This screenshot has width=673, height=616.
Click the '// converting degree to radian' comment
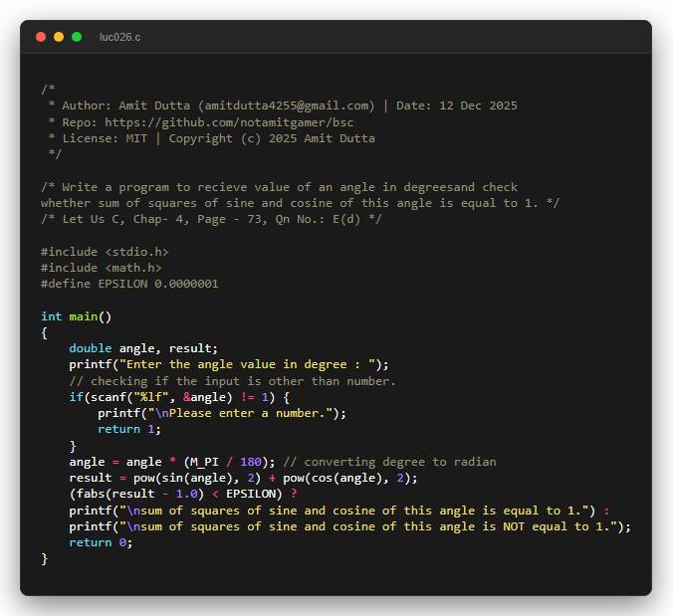[x=389, y=462]
